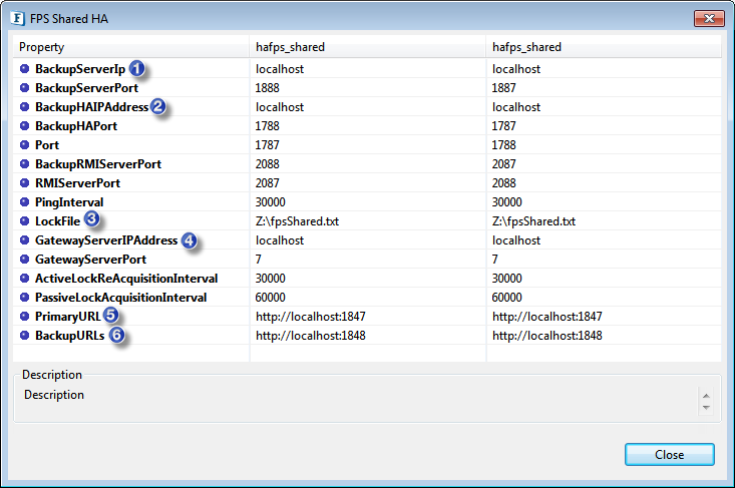Select the PassiveLockAcquisitionInterval property name
735x488 pixels.
pos(121,297)
